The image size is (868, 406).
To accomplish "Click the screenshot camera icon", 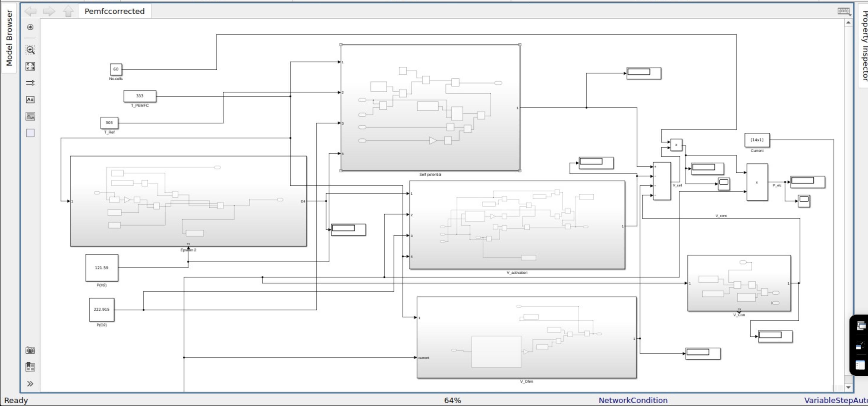I will tap(30, 350).
